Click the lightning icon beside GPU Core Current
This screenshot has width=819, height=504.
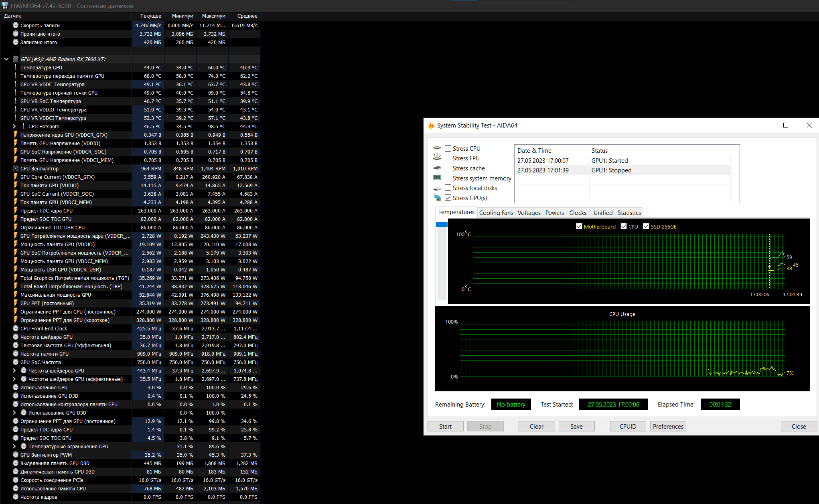click(16, 177)
